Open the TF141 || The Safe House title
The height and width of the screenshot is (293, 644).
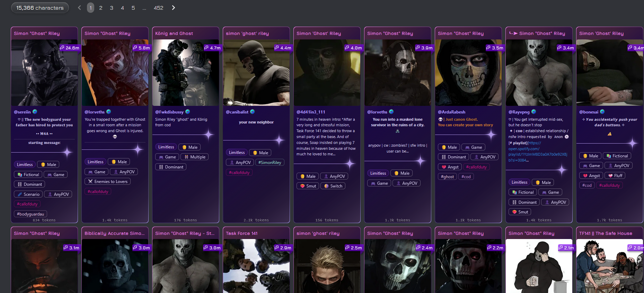(x=606, y=234)
